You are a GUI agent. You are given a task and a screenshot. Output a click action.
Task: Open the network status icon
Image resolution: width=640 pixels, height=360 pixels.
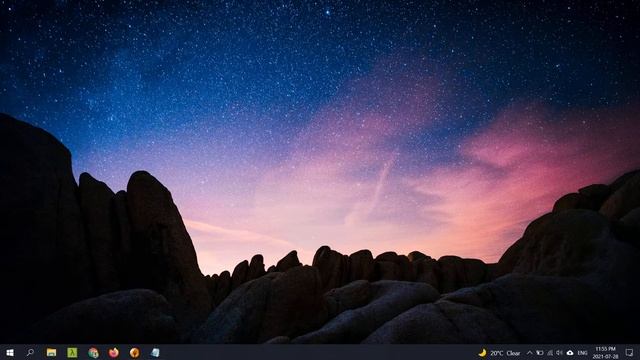(550, 353)
